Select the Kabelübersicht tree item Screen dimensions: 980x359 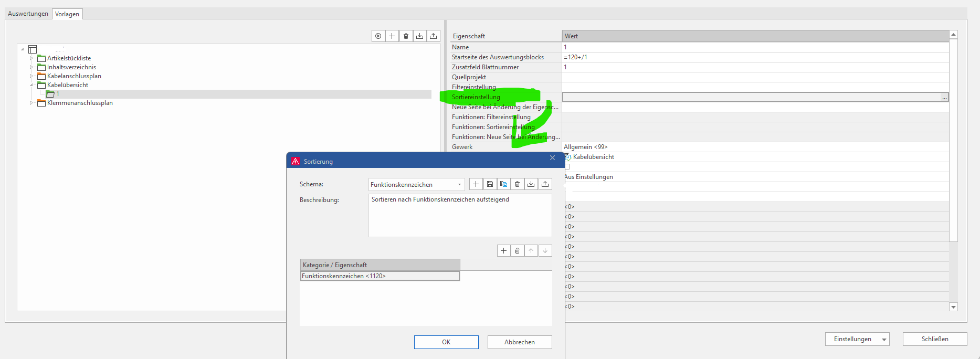click(x=68, y=85)
